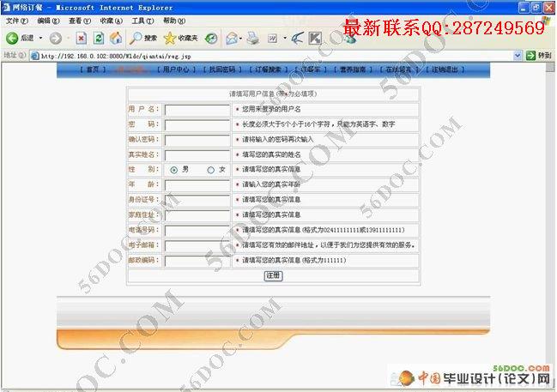Image resolution: width=557 pixels, height=392 pixels.
Task: Click the Home house icon
Action: pyautogui.click(x=116, y=38)
